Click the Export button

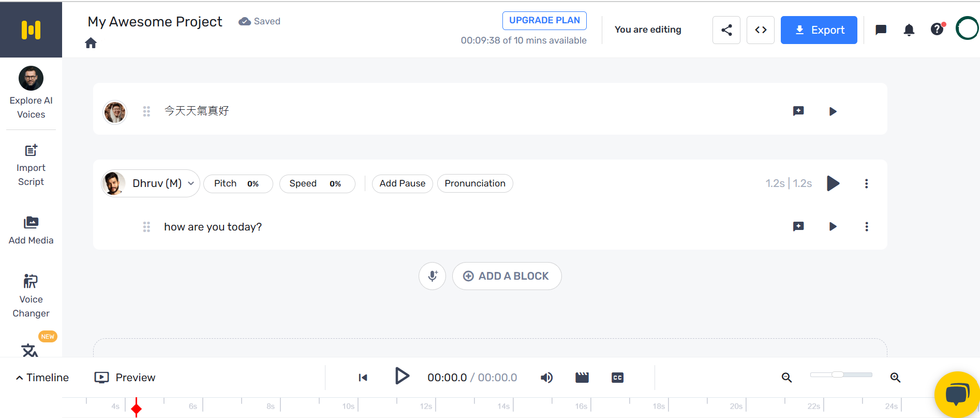pos(819,30)
